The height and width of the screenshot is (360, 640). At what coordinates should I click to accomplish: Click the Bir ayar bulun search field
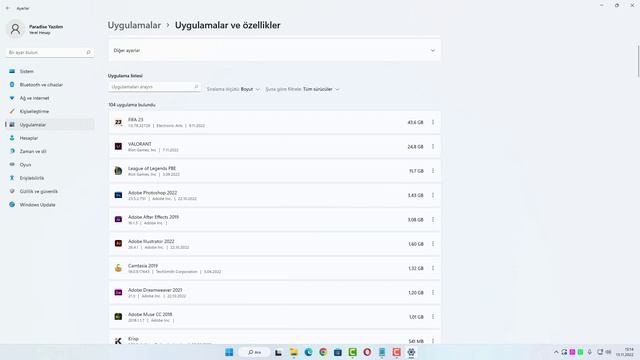50,53
